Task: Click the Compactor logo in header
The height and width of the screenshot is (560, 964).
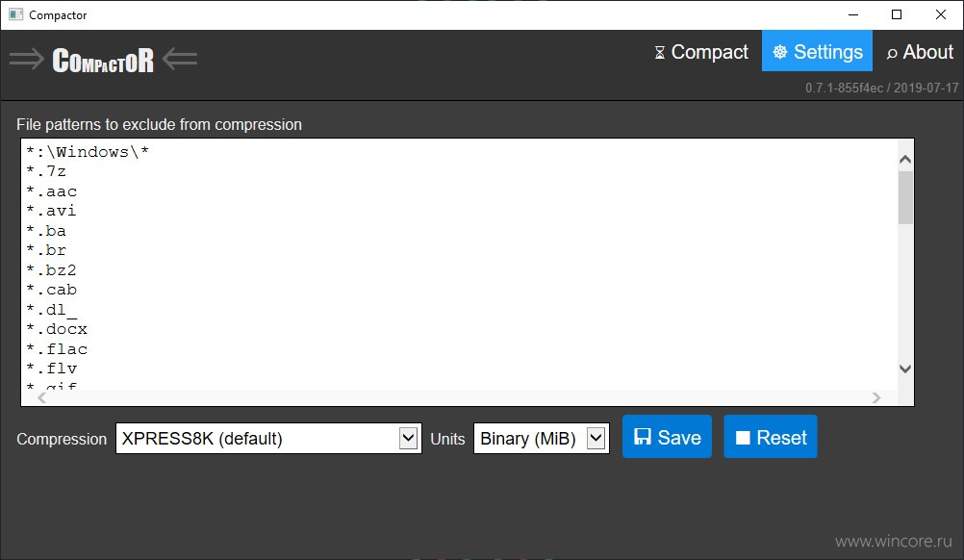Action: coord(103,61)
